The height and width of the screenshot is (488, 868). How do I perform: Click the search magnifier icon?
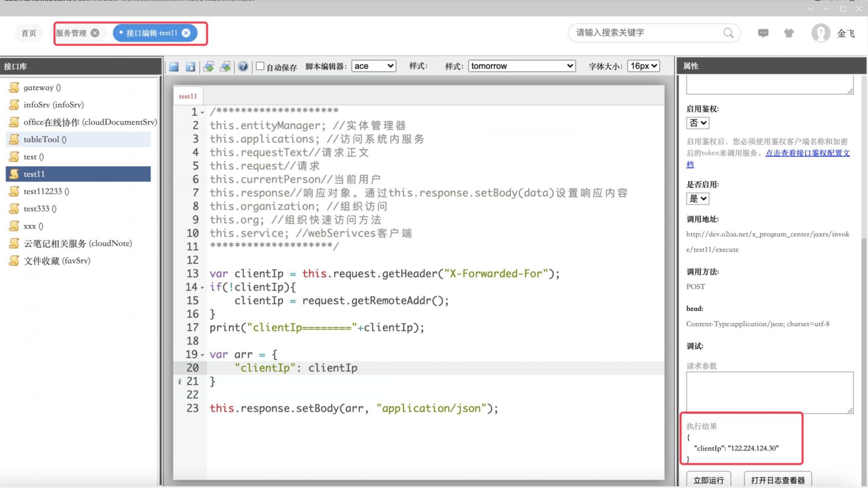[x=728, y=33]
